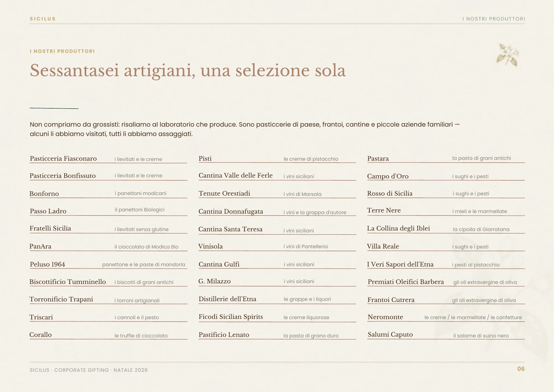Click footer text 'SICILUS · CORPORATE GIFTING · NATALE 2026'
This screenshot has width=554, height=392.
coord(89,370)
